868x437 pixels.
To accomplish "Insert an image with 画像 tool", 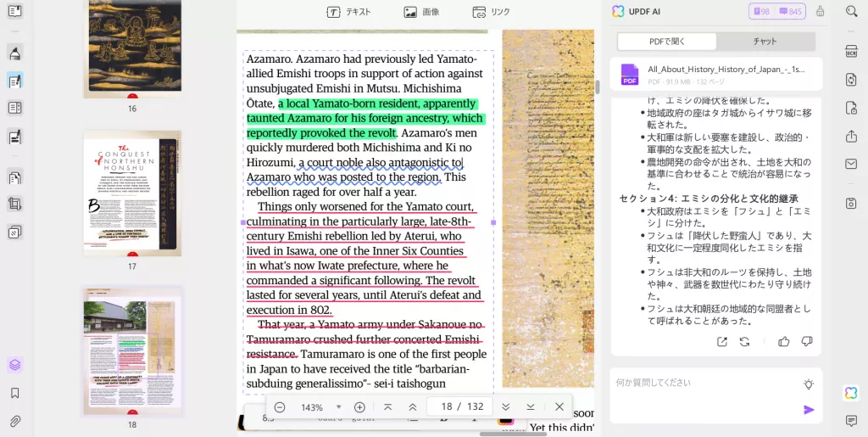I will [421, 12].
